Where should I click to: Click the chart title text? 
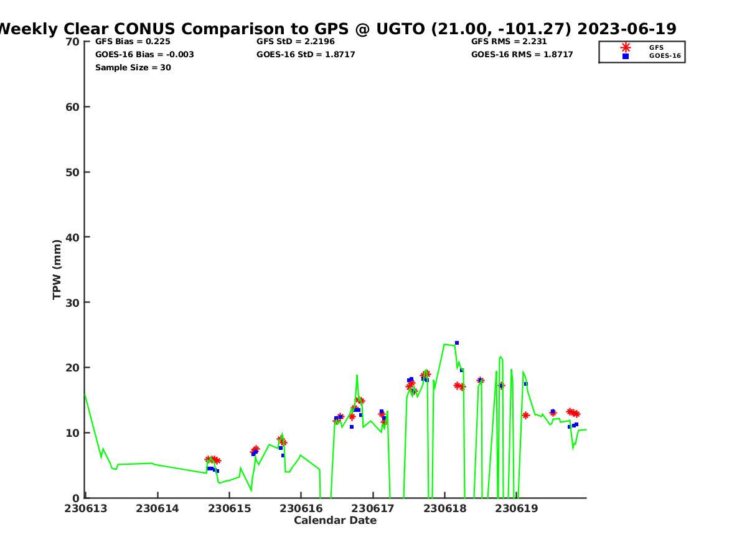pos(336,29)
